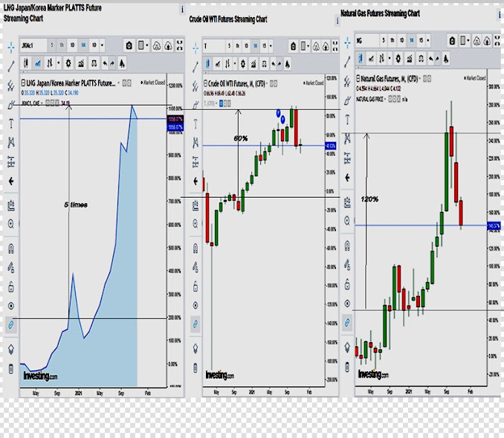Collapse the Natural Gas Futures legend
Viewport: 504px width, 438px height.
coord(358,78)
